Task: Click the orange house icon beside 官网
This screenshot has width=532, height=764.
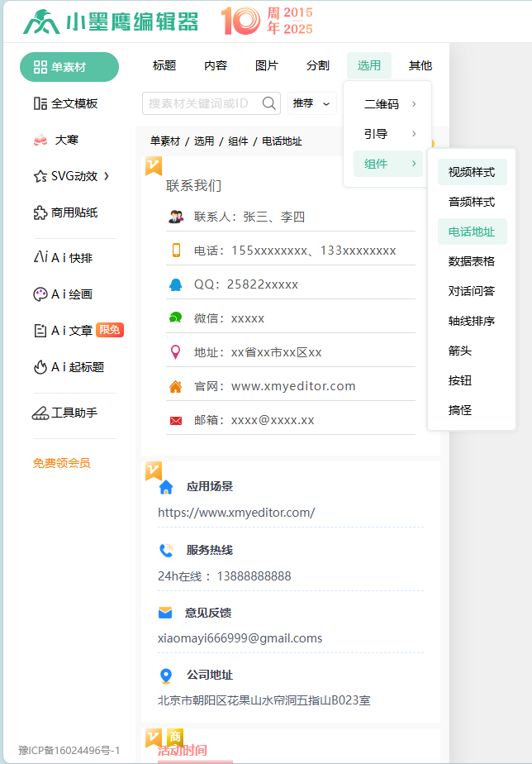Action: coord(176,386)
